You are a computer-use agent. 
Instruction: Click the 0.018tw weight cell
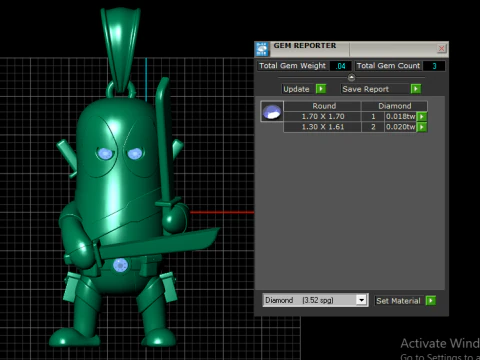pyautogui.click(x=401, y=117)
